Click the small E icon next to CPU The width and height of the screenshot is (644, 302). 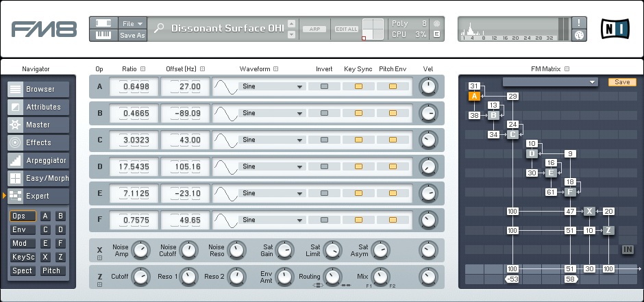click(436, 34)
